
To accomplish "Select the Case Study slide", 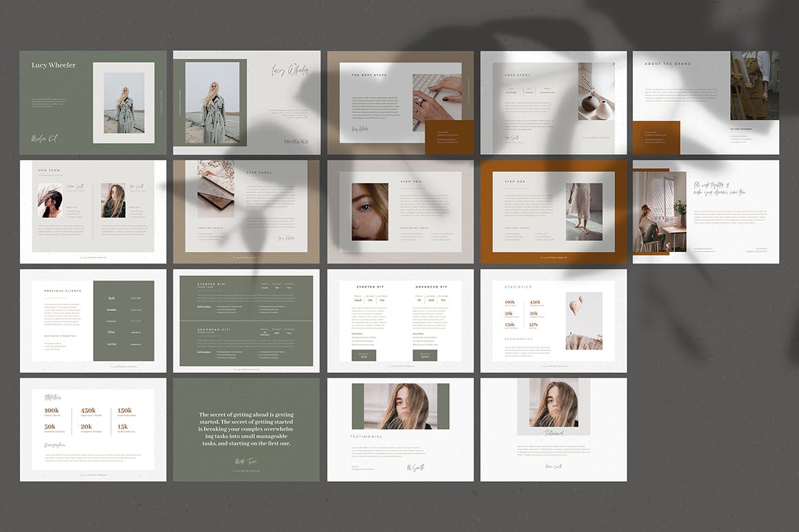I will (x=553, y=103).
